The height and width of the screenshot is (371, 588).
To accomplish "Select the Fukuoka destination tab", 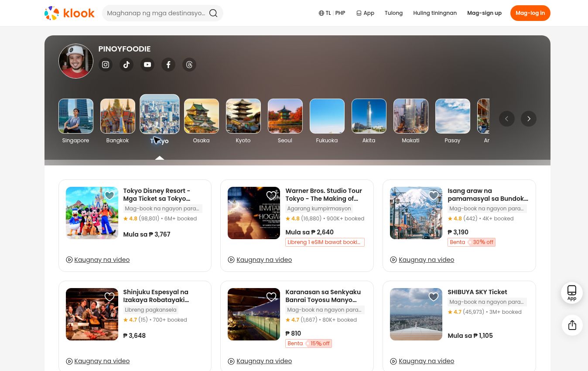I will [x=327, y=121].
